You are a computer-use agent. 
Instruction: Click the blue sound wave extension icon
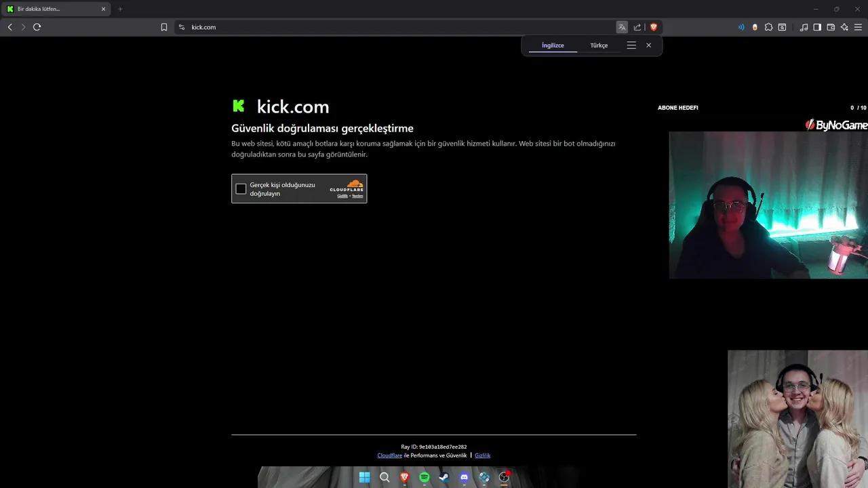tap(741, 27)
